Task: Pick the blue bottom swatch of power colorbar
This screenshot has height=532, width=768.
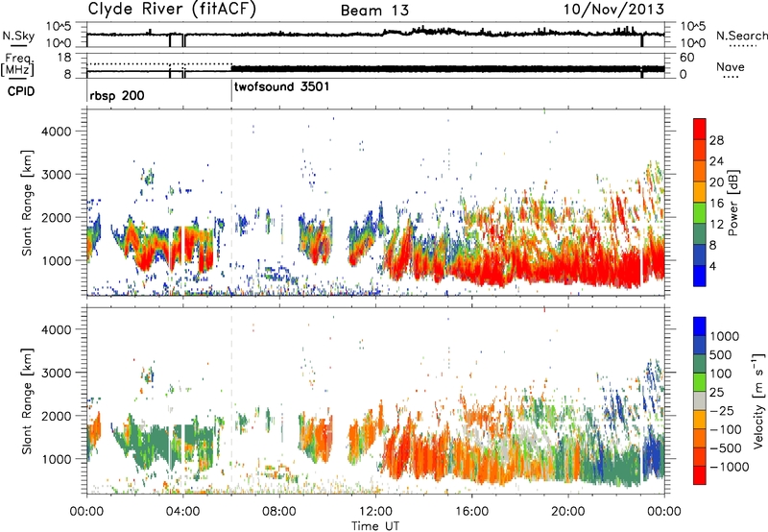Action: [700, 276]
